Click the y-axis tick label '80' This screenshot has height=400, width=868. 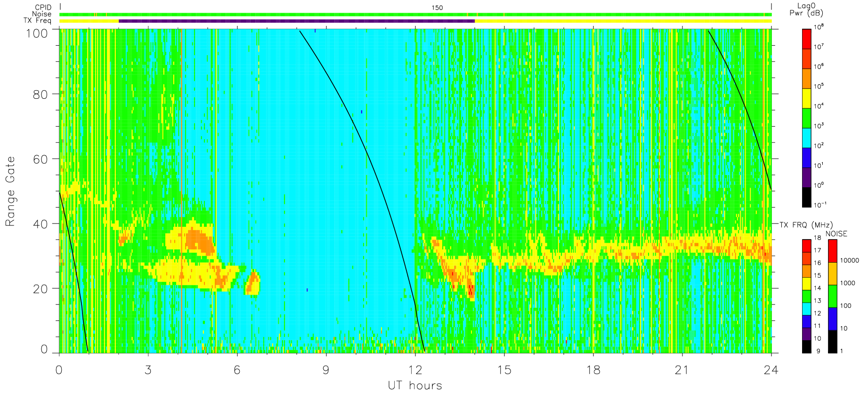[40, 95]
